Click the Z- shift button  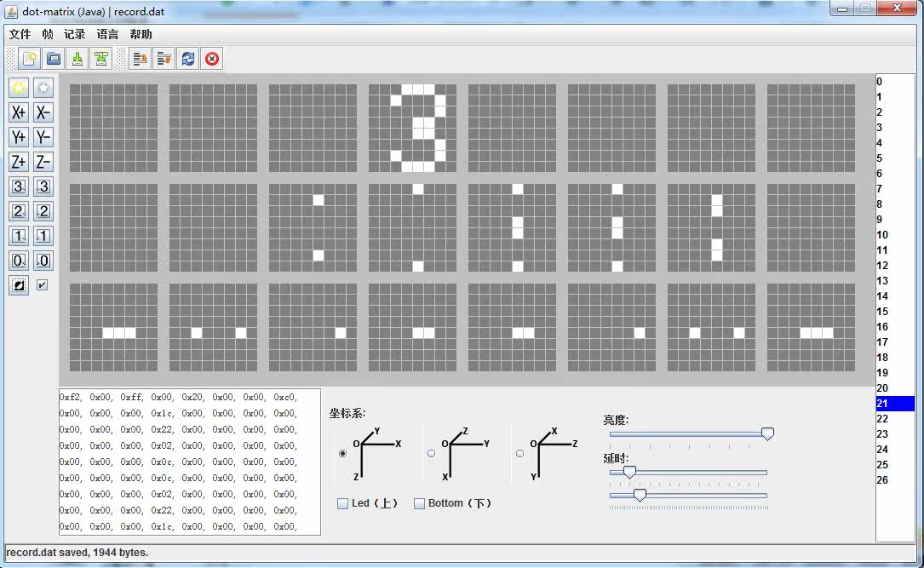click(x=43, y=162)
